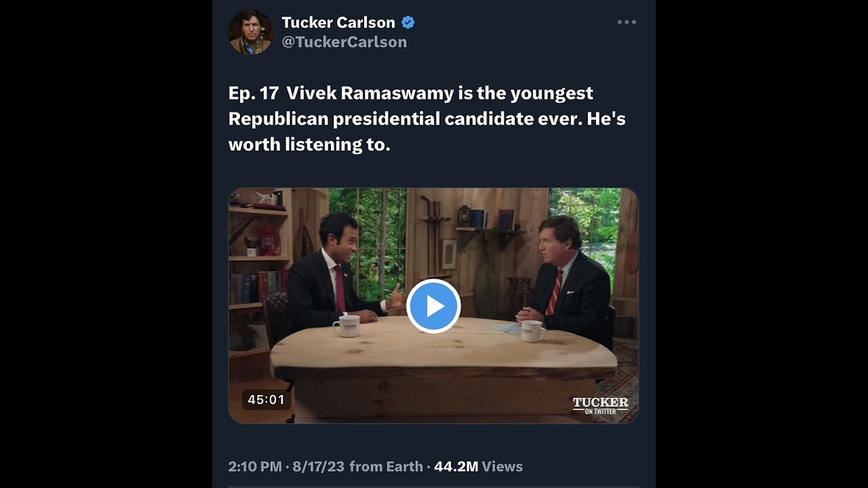Click 'Ep. 17' at the tweet's start
This screenshot has height=488, width=868.
[253, 93]
